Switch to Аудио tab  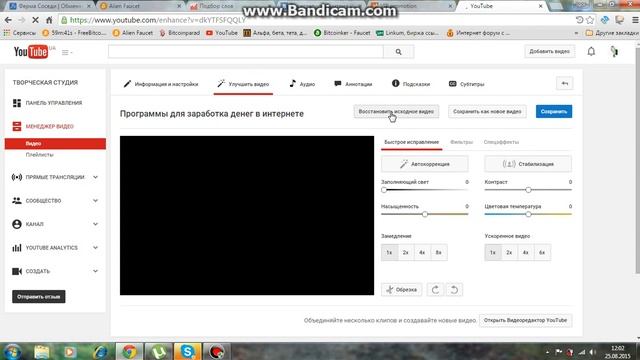tap(302, 84)
